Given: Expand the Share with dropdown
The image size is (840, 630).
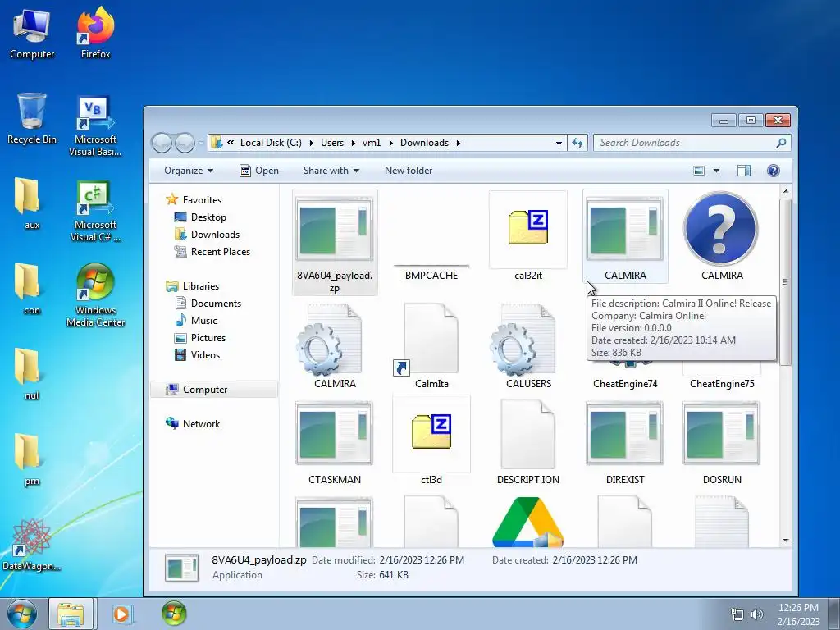Looking at the screenshot, I should [x=331, y=171].
